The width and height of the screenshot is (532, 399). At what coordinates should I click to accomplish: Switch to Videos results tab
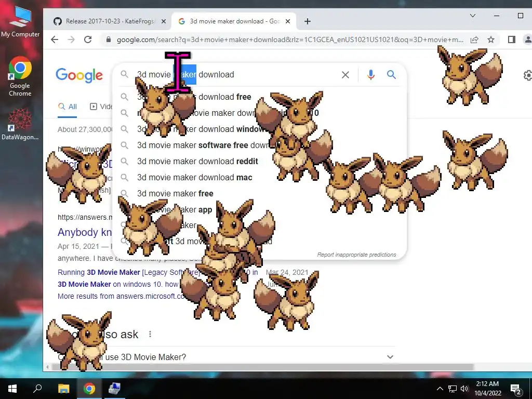click(101, 107)
